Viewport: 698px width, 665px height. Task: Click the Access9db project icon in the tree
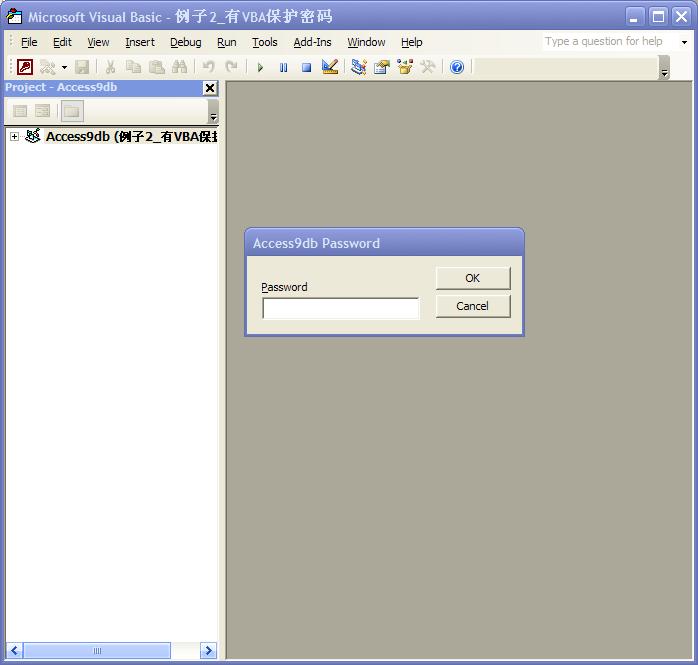coord(32,136)
